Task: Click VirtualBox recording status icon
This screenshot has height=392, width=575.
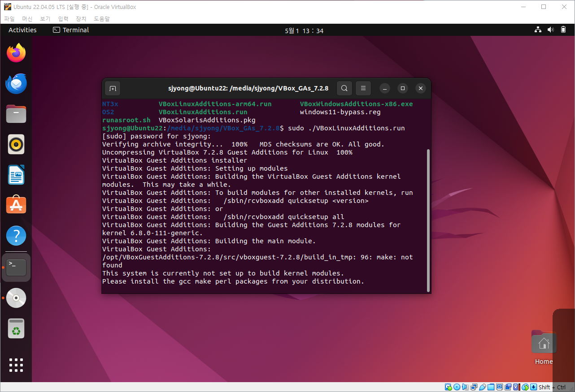Action: click(x=508, y=387)
